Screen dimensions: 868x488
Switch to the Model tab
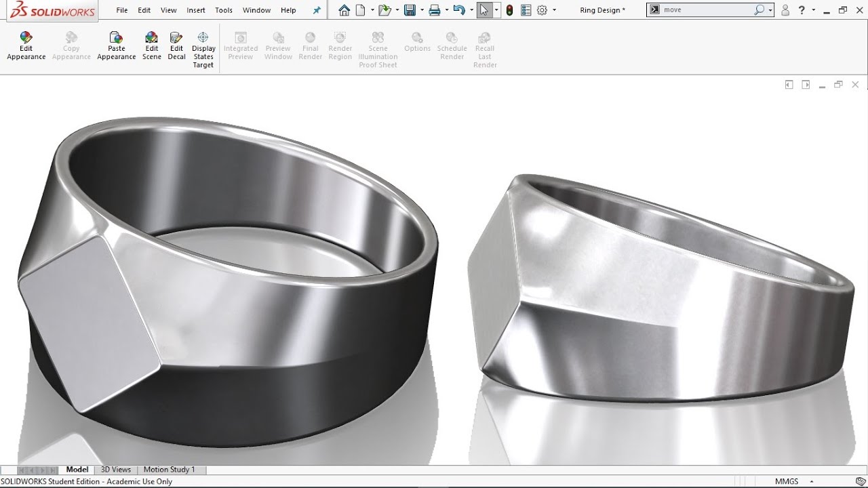click(x=77, y=469)
